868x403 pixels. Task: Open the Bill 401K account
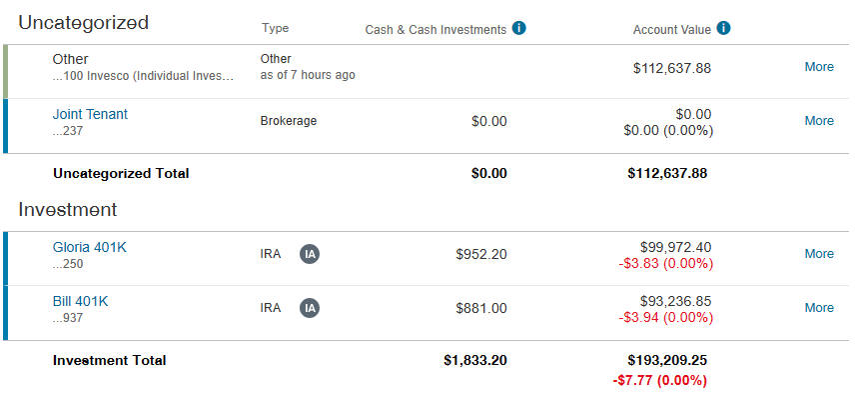(x=80, y=302)
